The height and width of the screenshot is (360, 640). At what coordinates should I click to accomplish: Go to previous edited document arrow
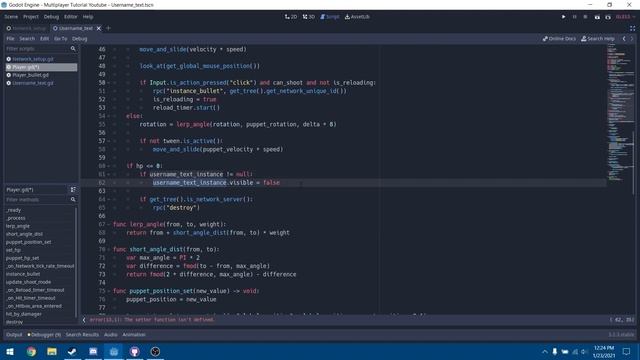click(624, 39)
